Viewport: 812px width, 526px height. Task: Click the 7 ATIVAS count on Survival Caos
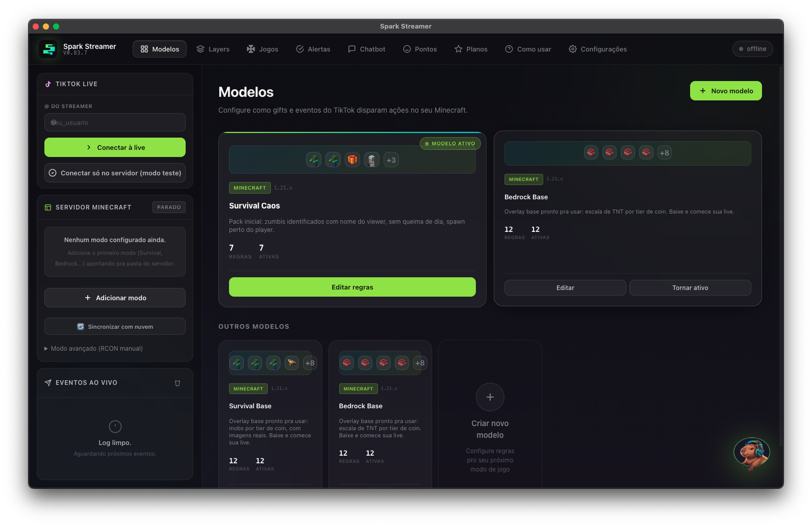click(x=269, y=251)
